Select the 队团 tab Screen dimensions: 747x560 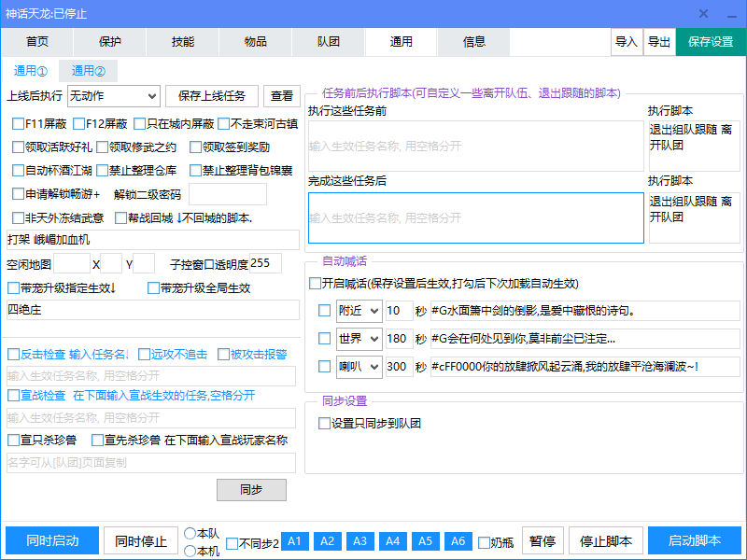(x=329, y=42)
